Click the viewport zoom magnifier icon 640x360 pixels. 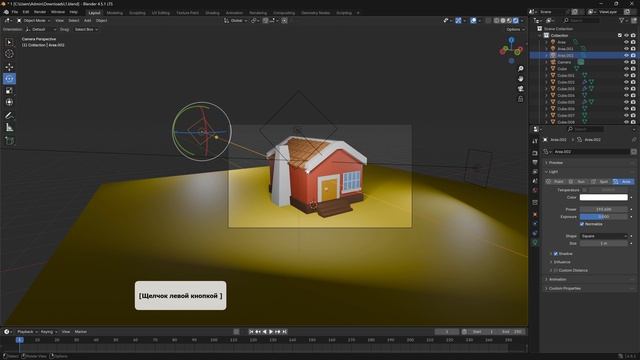tap(520, 69)
